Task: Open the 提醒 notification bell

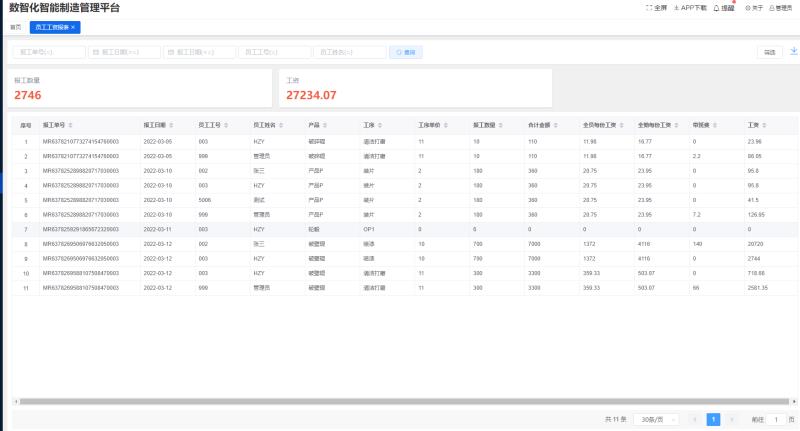Action: (x=723, y=7)
